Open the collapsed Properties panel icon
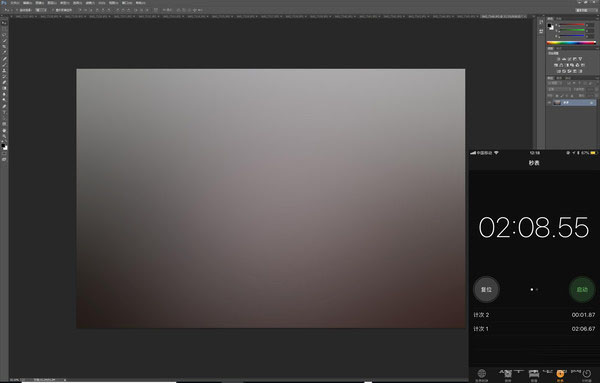 point(541,31)
